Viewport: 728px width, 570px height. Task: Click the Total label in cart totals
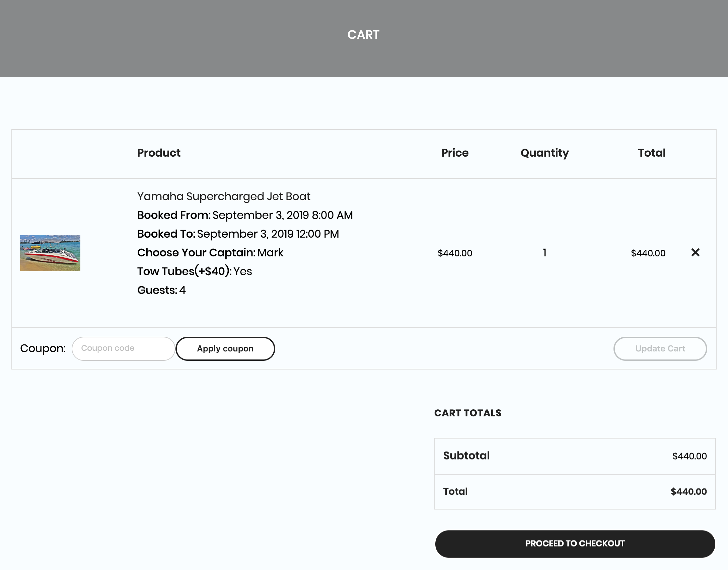click(x=455, y=492)
